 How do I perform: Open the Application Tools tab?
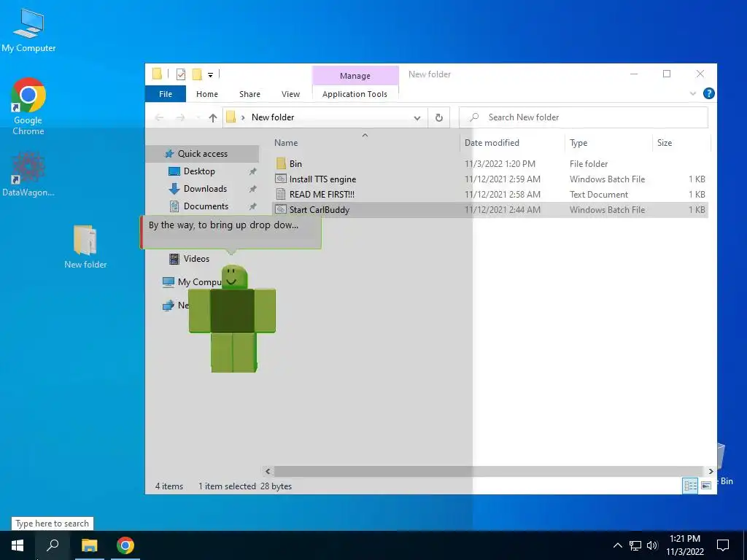coord(355,94)
